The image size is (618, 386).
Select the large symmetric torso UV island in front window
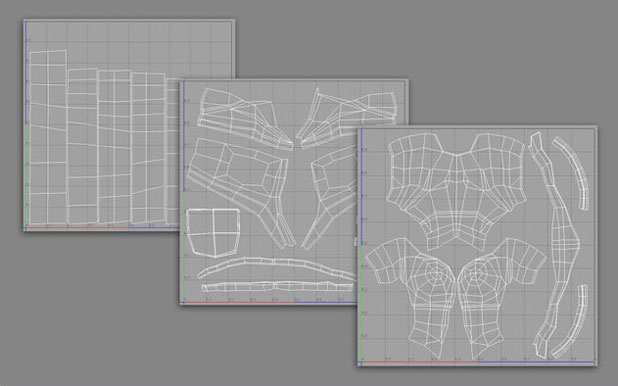(x=457, y=192)
